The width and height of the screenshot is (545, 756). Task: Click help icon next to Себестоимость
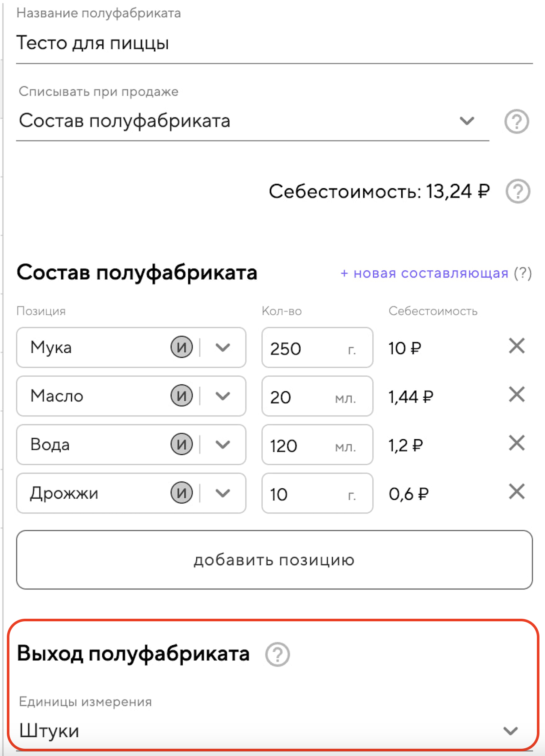[518, 191]
